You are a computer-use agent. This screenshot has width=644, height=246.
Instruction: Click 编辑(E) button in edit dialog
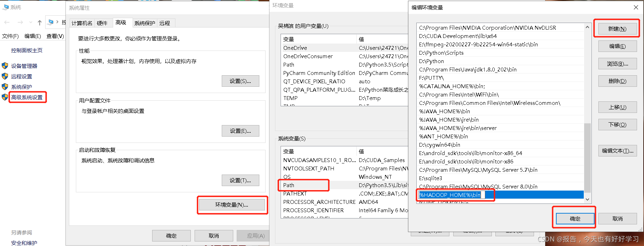coord(617,46)
